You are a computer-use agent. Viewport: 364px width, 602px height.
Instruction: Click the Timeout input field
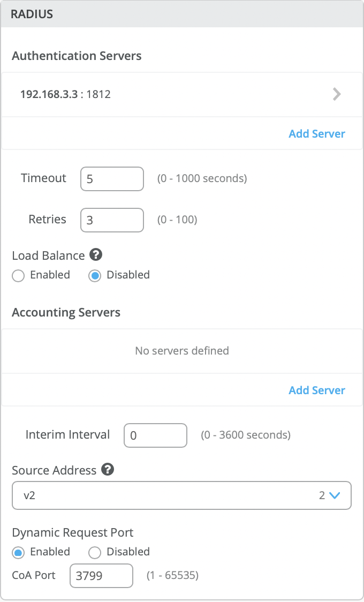pyautogui.click(x=112, y=179)
